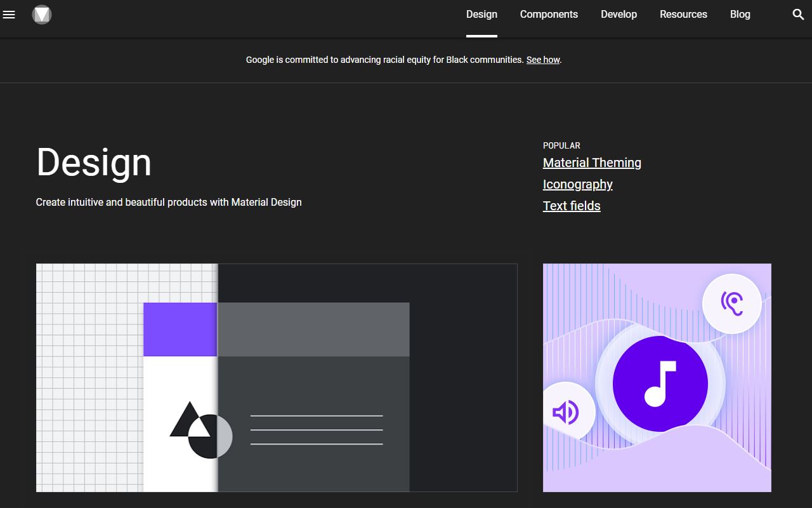This screenshot has height=508, width=812.
Task: Open the Resources tab
Action: tap(683, 14)
